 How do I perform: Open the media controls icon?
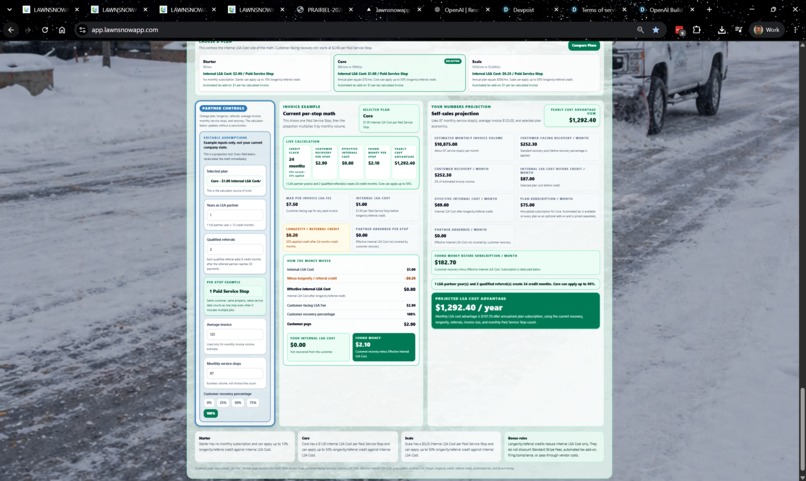739,30
